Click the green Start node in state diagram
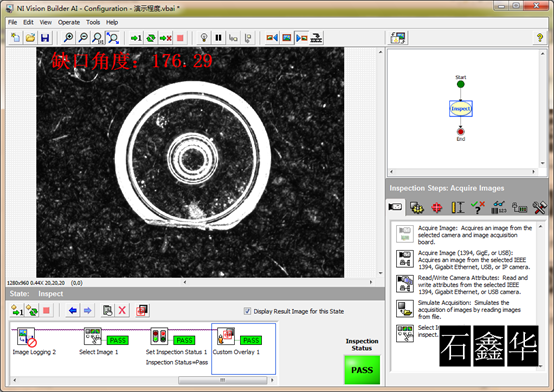 [460, 84]
